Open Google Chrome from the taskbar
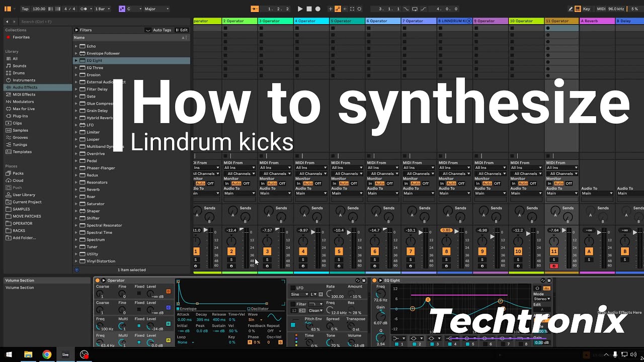Image resolution: width=644 pixels, height=362 pixels. coord(46,354)
